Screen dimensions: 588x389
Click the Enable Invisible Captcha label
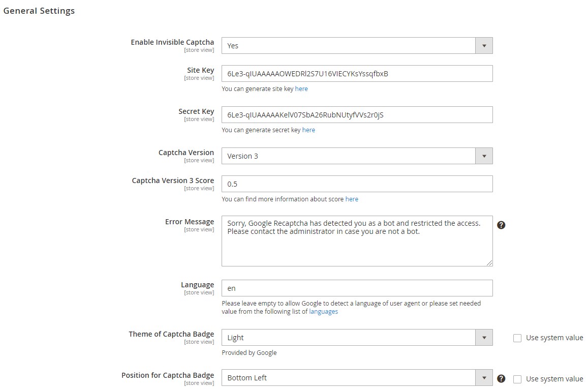tap(172, 42)
